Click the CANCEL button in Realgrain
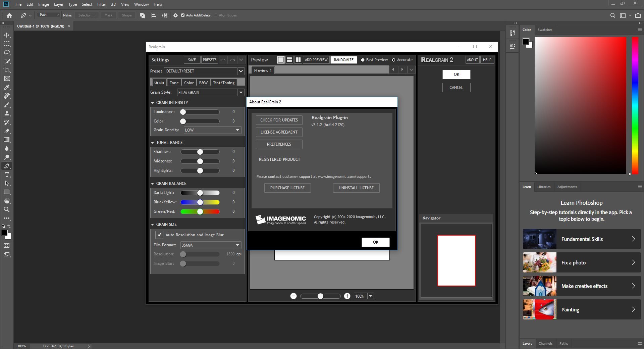 click(x=456, y=88)
